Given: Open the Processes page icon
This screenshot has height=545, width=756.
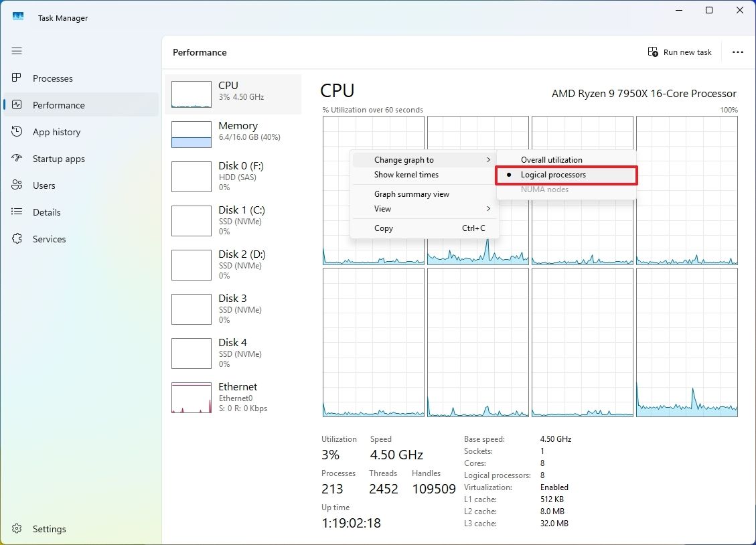Looking at the screenshot, I should point(16,78).
